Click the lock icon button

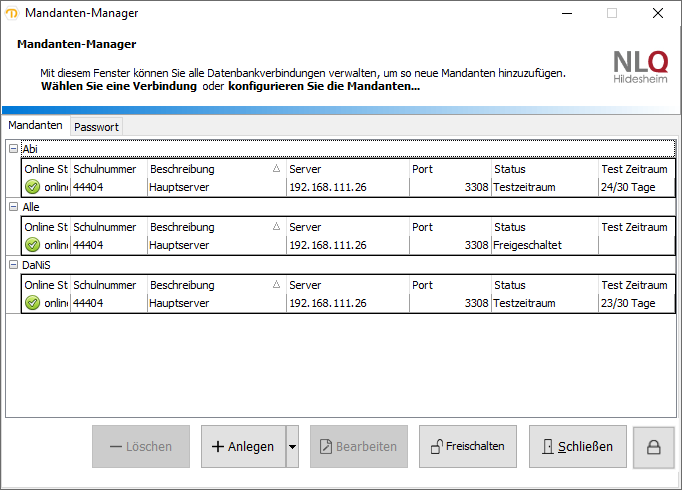click(x=654, y=447)
